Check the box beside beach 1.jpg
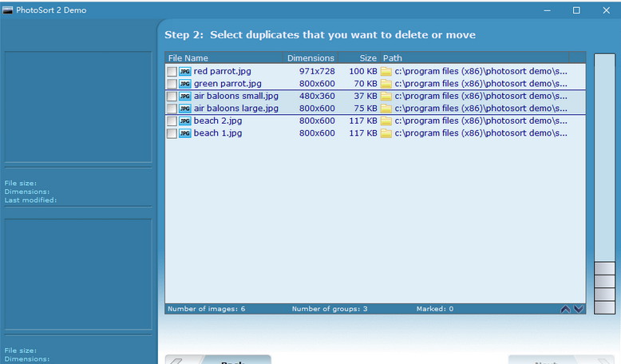Viewport: 621px width, 364px height. tap(172, 133)
